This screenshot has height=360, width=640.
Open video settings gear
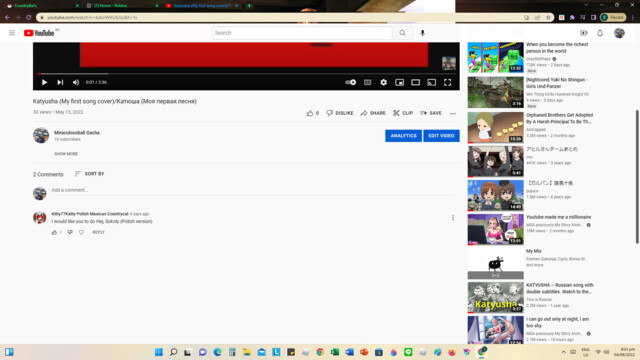click(383, 82)
